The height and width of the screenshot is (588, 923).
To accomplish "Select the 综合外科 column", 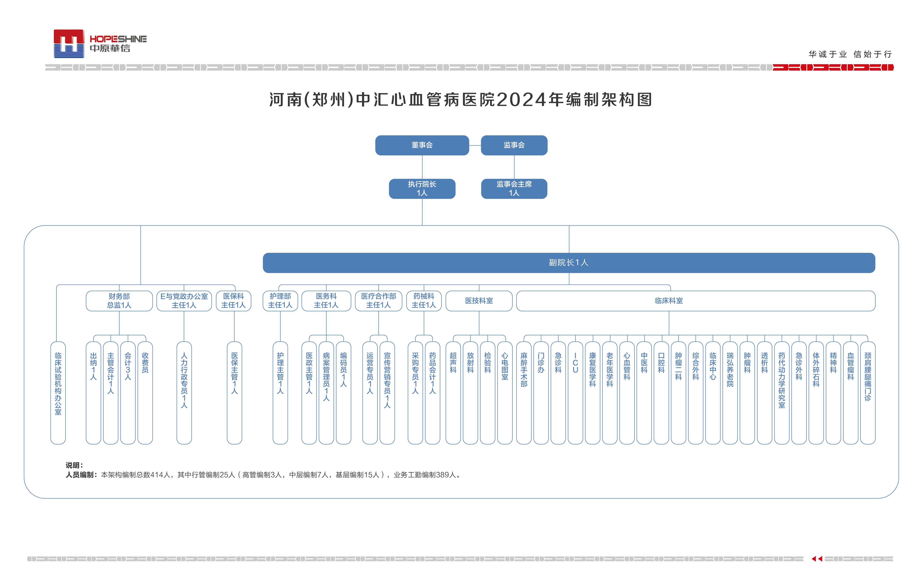I will [696, 393].
